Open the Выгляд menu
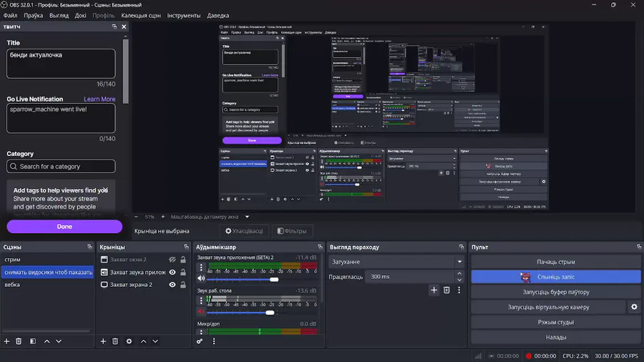 point(59,16)
